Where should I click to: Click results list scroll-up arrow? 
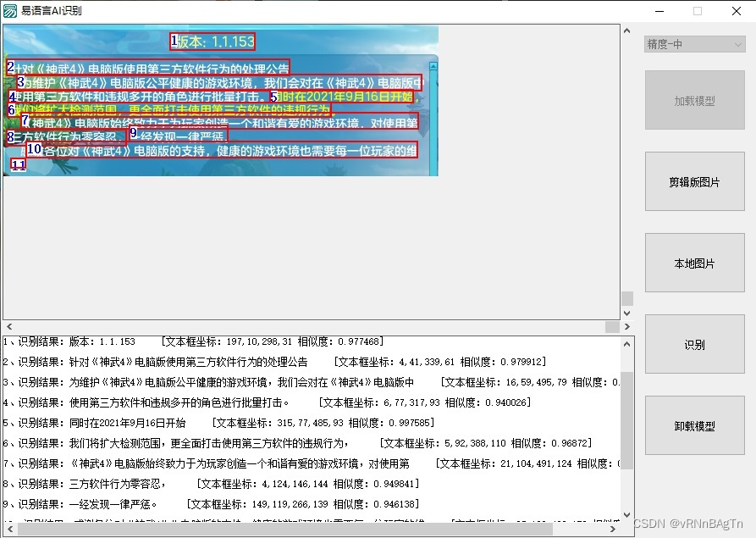click(626, 344)
